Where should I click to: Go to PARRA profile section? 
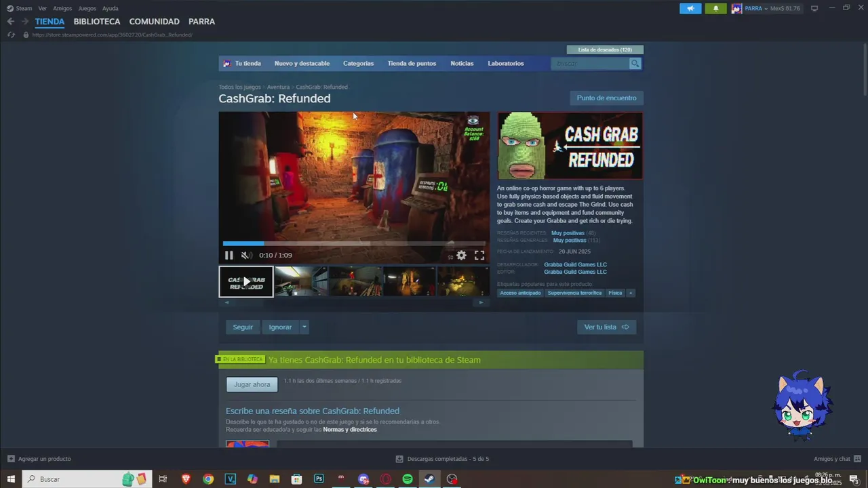point(201,22)
